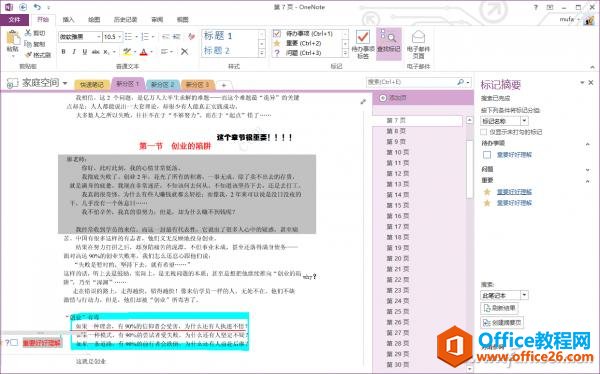Apply the yellow text highlighter
Image resolution: width=600 pixels, height=374 pixels.
(127, 52)
